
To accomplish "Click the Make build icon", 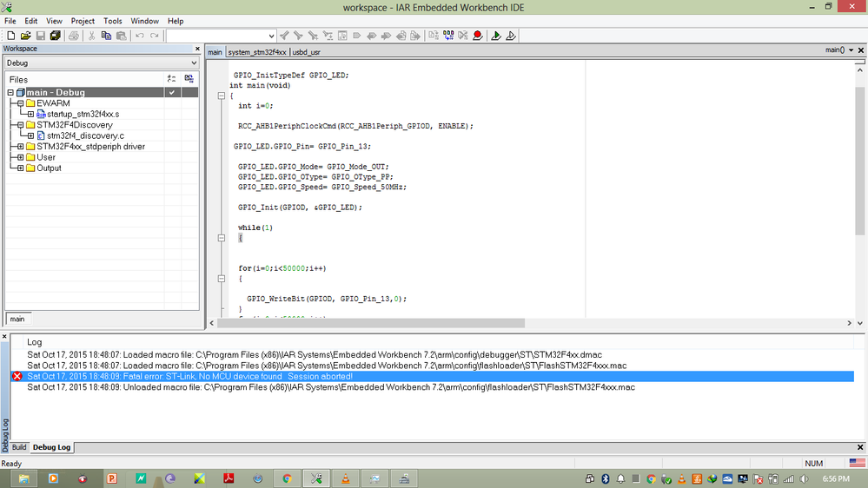I will pyautogui.click(x=448, y=36).
